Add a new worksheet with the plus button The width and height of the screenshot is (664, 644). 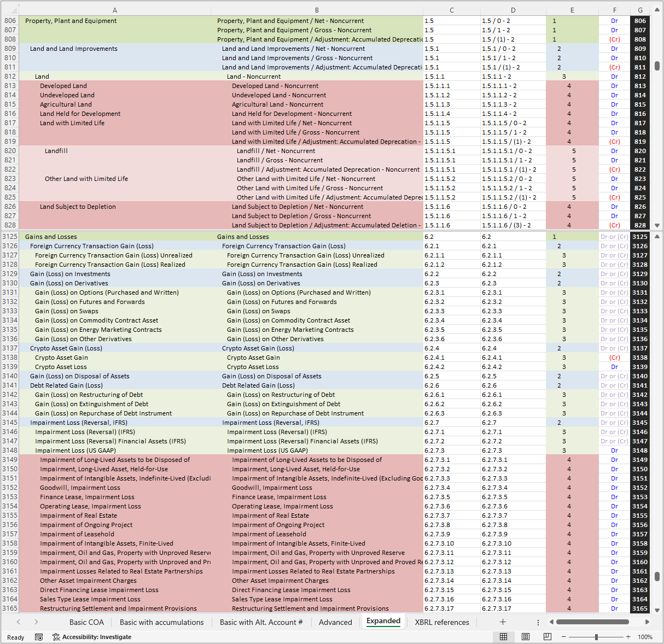coord(502,622)
